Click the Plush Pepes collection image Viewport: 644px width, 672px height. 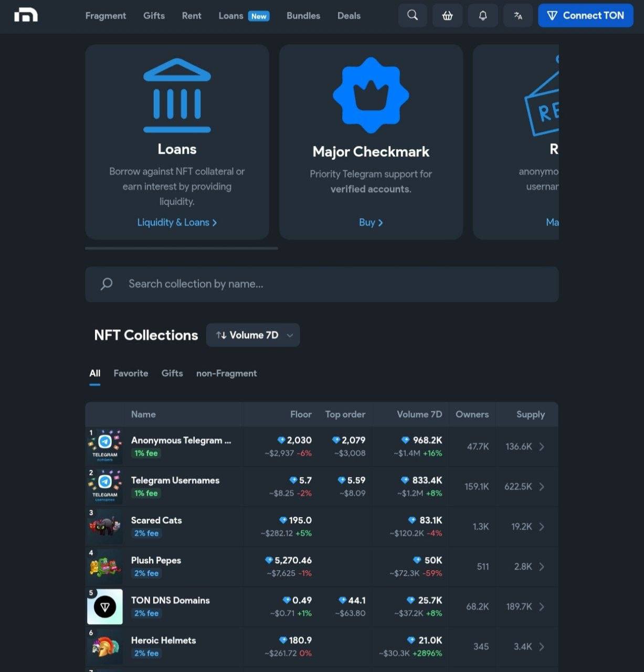105,566
